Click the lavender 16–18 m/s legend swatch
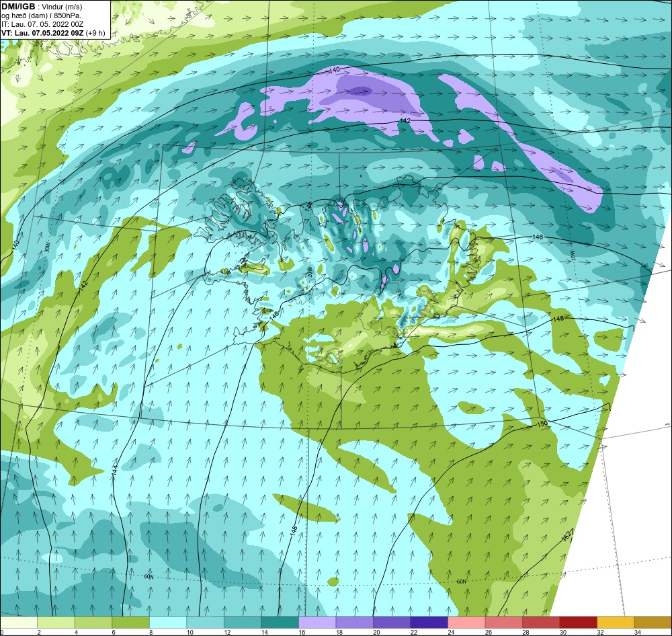This screenshot has width=672, height=636. tap(317, 623)
